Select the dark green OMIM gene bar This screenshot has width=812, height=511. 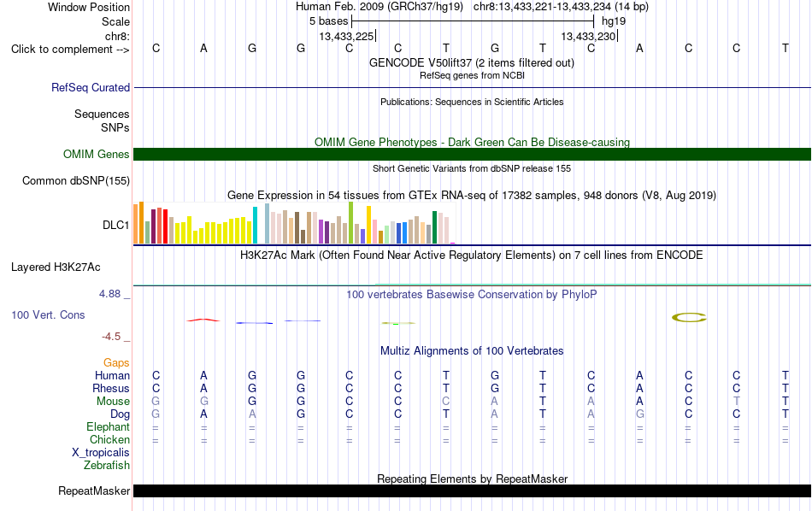coord(472,155)
